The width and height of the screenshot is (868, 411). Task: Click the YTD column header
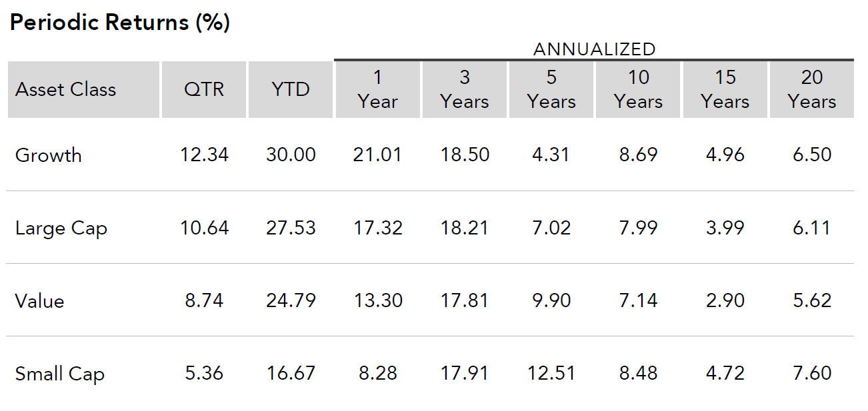(x=291, y=90)
